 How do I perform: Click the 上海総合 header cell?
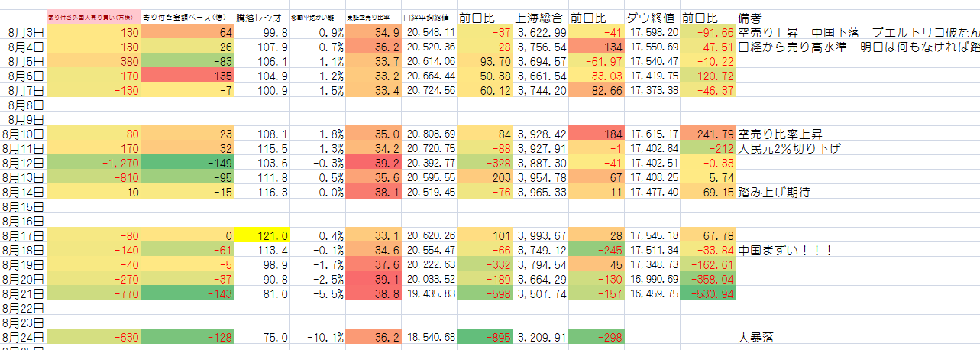pos(540,18)
